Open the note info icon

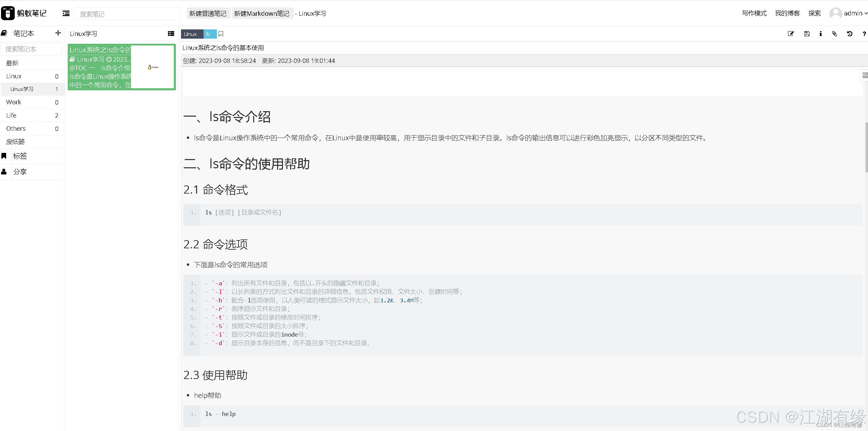(820, 34)
